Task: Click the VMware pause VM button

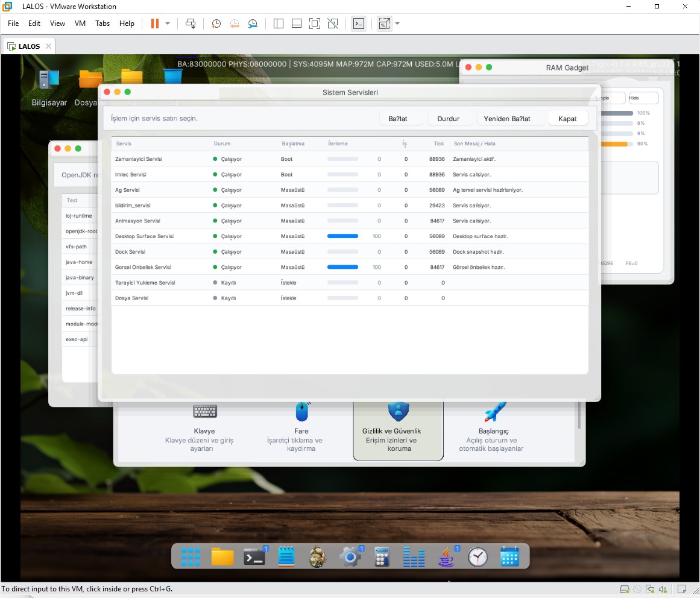Action: click(155, 24)
